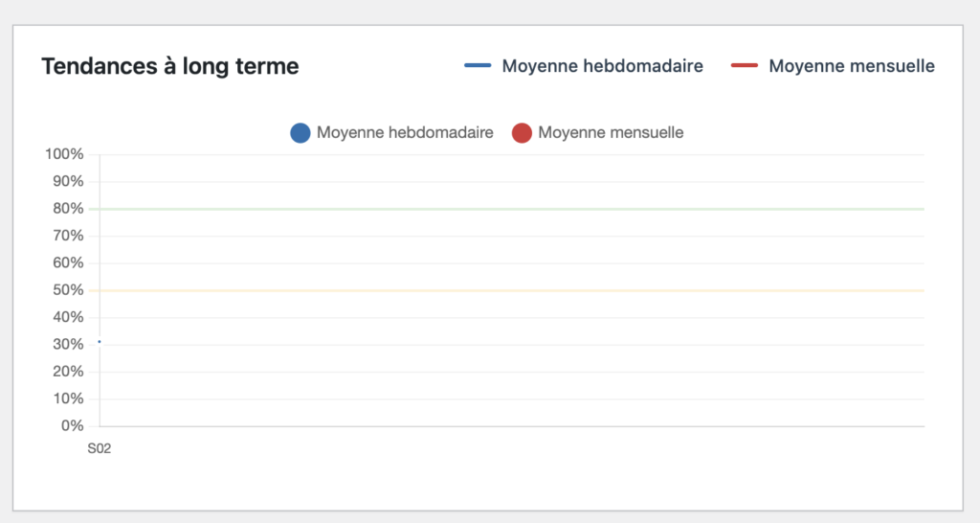Viewport: 980px width, 523px height.
Task: Select header label Moyenne mensuelle
Action: 852,66
